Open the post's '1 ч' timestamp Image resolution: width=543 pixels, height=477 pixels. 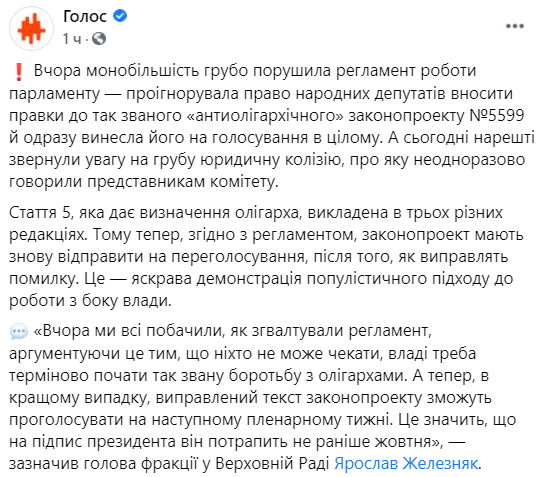coord(72,39)
